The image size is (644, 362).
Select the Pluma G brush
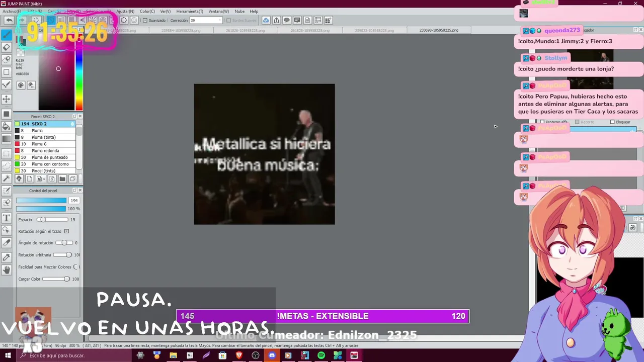tap(45, 144)
